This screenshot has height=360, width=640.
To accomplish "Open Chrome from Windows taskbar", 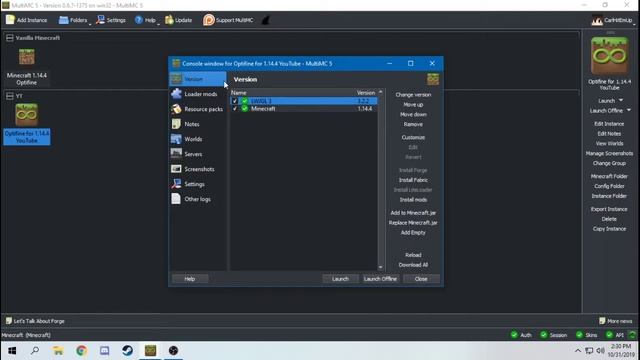I will (x=81, y=351).
